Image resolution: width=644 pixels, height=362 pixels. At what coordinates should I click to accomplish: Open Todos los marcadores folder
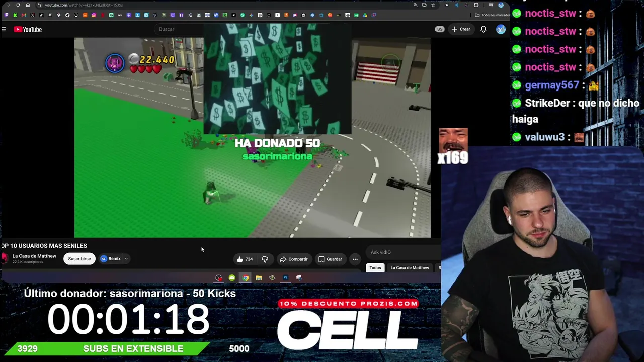click(x=493, y=15)
